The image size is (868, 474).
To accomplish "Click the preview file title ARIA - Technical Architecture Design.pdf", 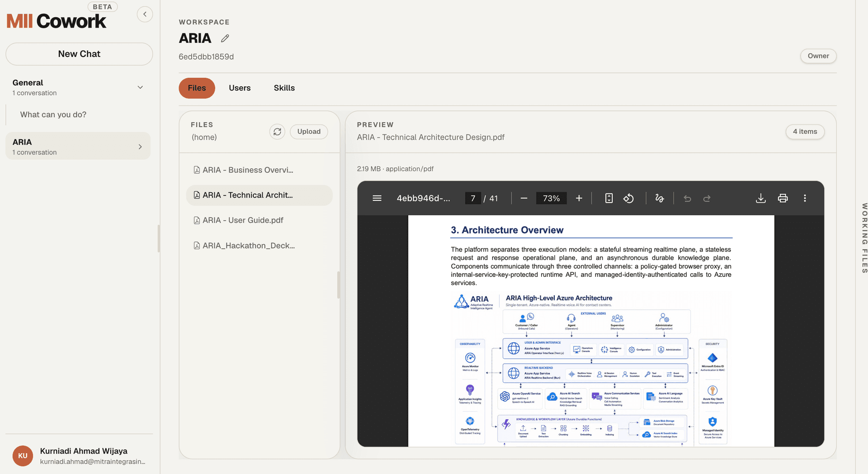I will 430,137.
